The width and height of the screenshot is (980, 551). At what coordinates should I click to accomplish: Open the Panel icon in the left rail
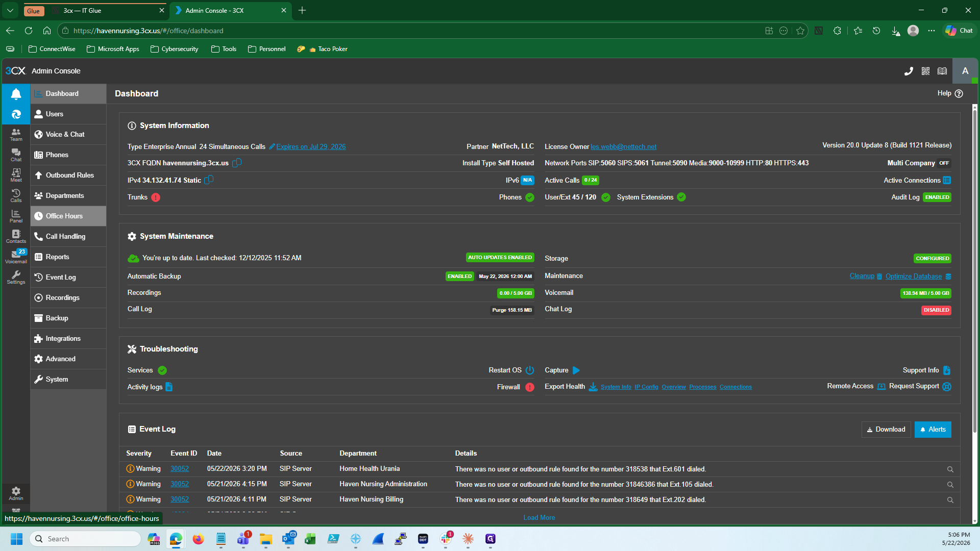[x=16, y=216]
